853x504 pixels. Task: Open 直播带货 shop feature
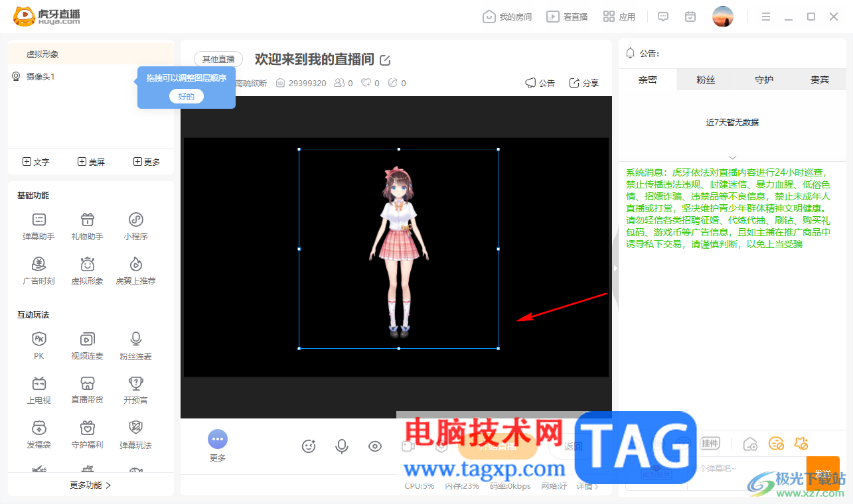click(88, 390)
